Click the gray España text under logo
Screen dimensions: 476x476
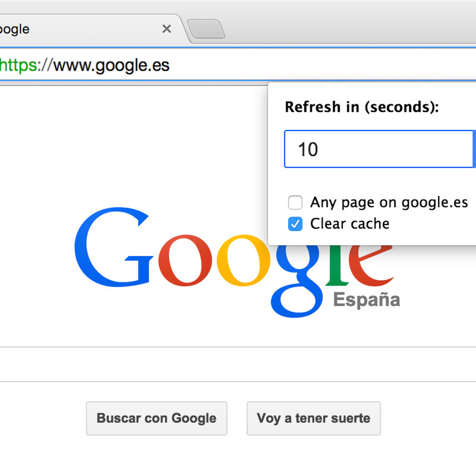tap(367, 300)
